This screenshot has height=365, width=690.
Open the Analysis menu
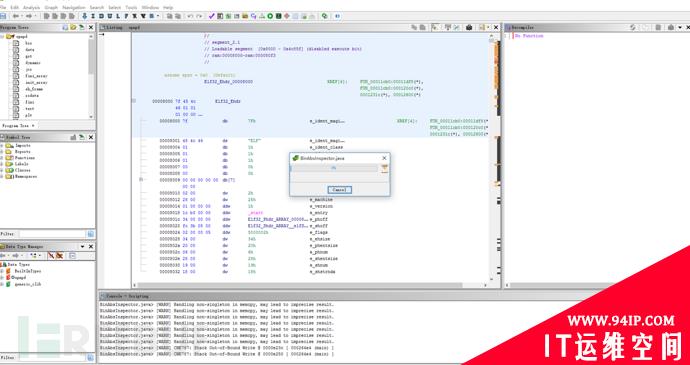click(31, 7)
